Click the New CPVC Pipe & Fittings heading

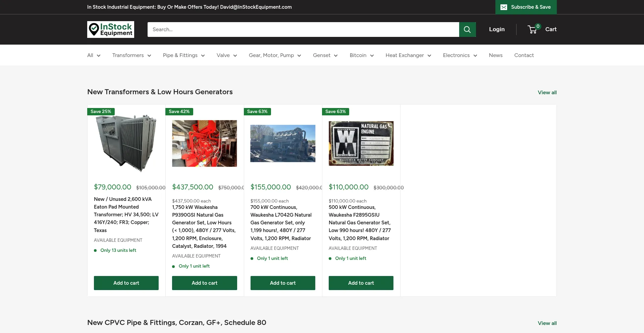click(177, 323)
